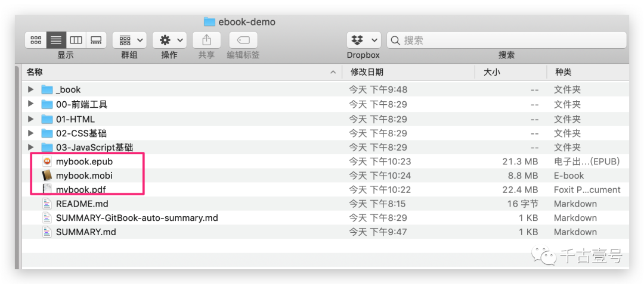Click the 16 字节 size value
This screenshot has height=284, width=644.
click(523, 204)
